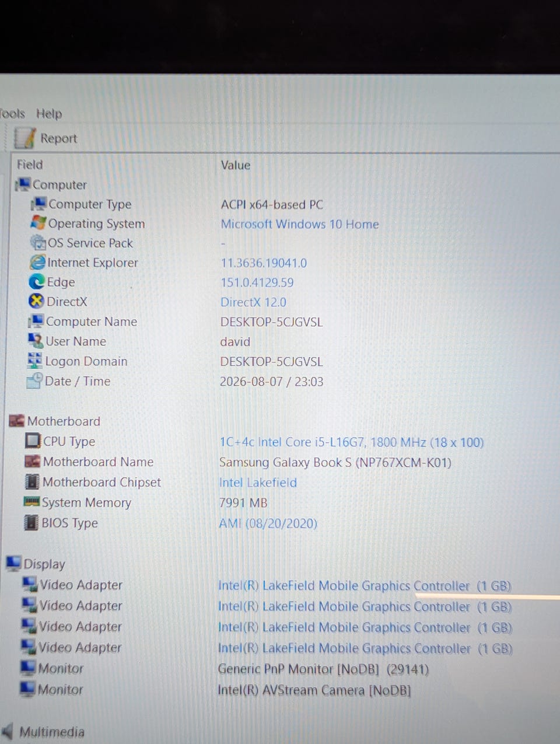Image resolution: width=560 pixels, height=744 pixels.
Task: Select the Motherboard Name field label
Action: click(98, 462)
